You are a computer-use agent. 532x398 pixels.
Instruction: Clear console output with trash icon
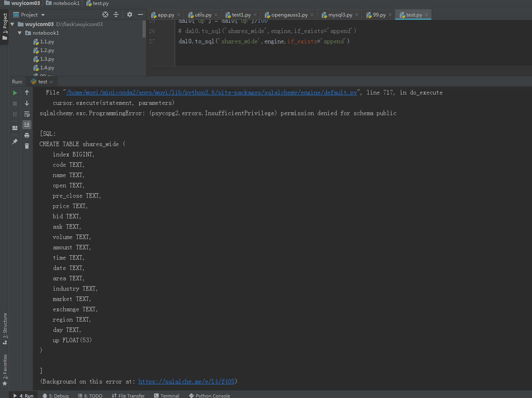pos(27,146)
